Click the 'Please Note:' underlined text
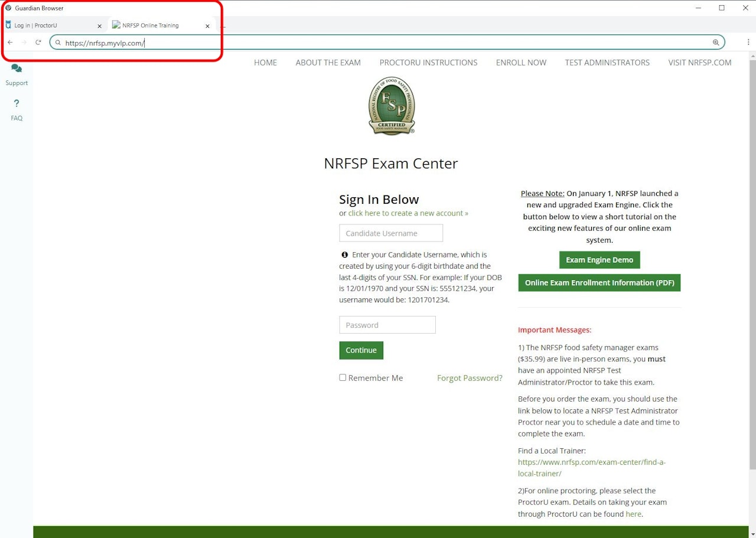 [543, 193]
